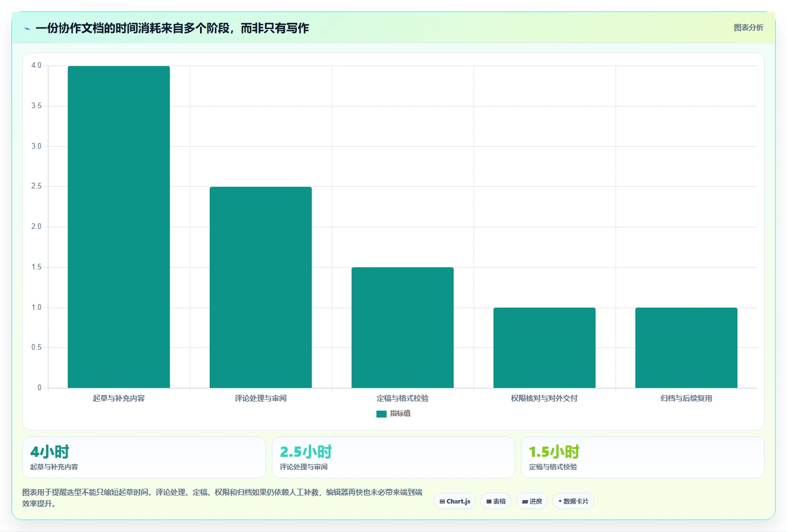Select the 起草与补充内容 bar in chart
Screen dimensions: 787x532
click(119, 227)
